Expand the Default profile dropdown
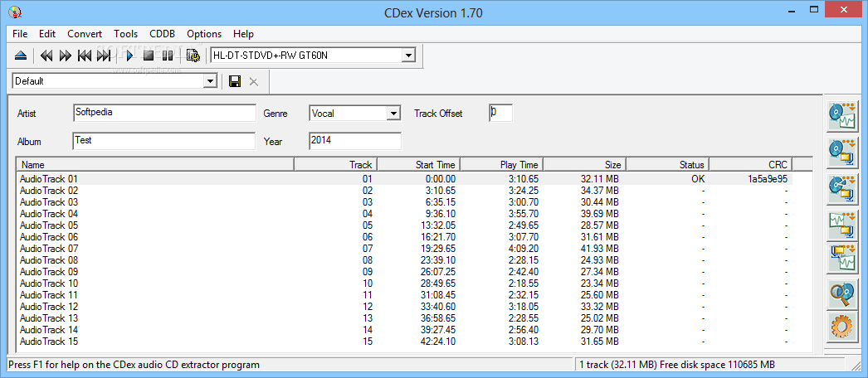 (210, 81)
